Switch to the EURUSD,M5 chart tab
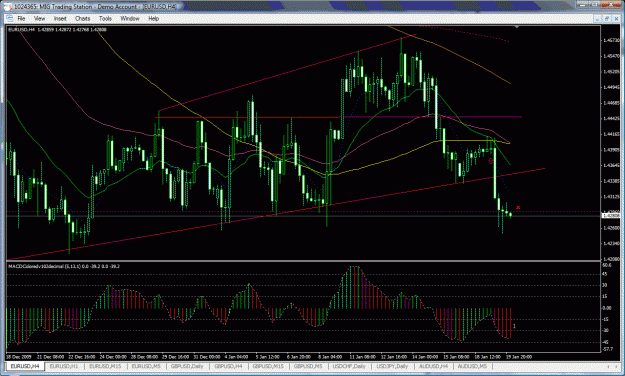Image resolution: width=625 pixels, height=376 pixels. click(x=146, y=366)
